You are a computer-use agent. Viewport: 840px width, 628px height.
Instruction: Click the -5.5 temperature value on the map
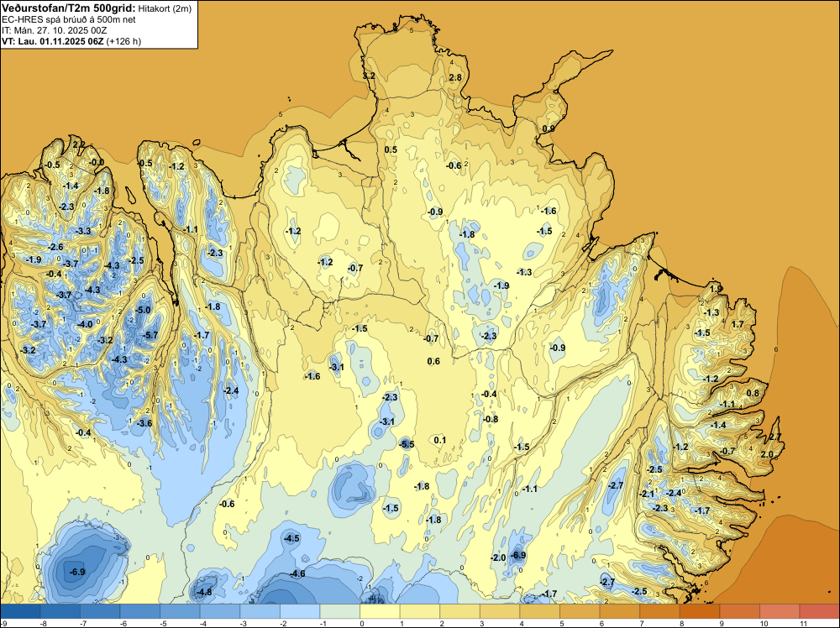pyautogui.click(x=406, y=444)
